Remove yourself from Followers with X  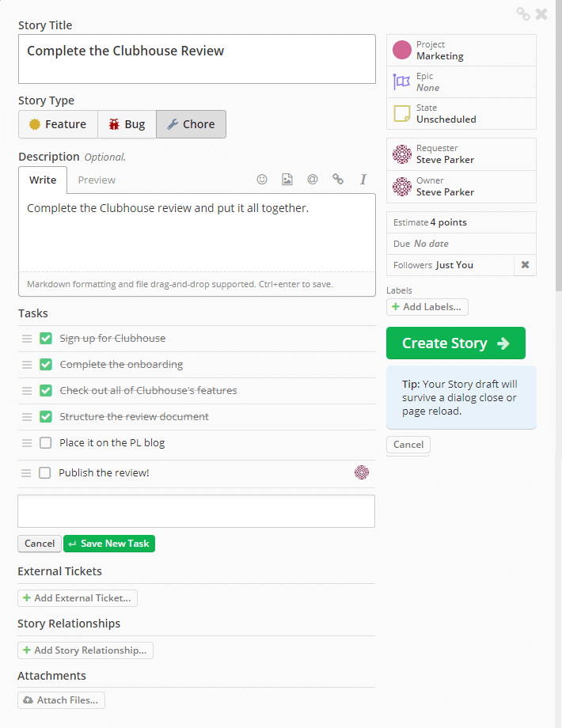526,264
